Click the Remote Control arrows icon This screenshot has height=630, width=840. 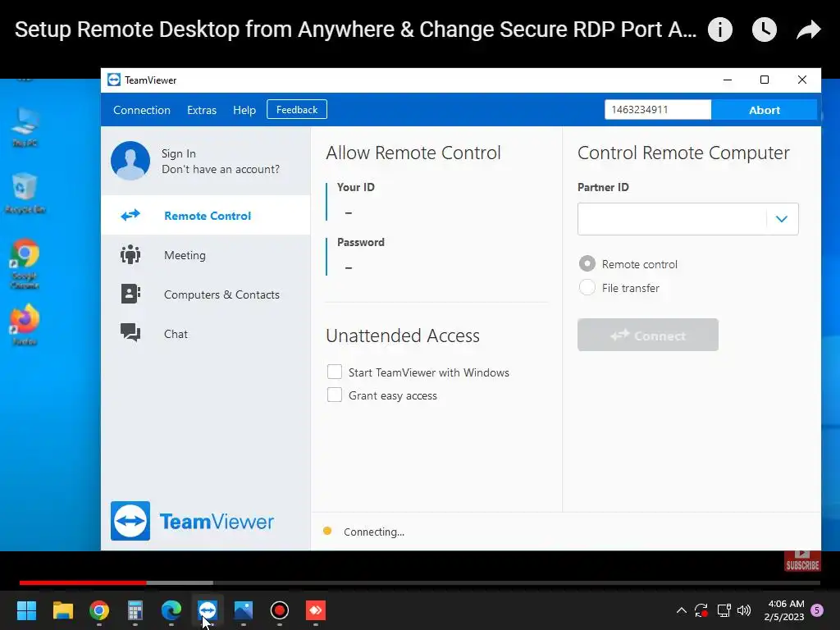130,216
